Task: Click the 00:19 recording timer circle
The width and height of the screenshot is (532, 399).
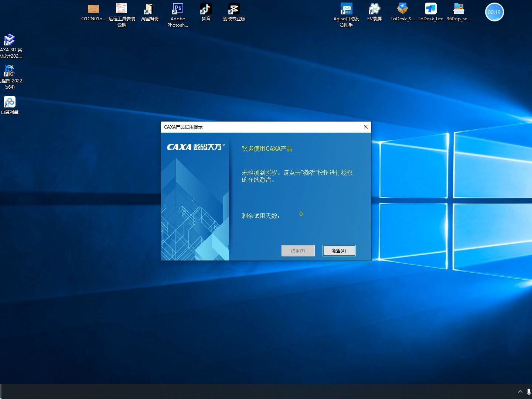Action: (x=494, y=12)
